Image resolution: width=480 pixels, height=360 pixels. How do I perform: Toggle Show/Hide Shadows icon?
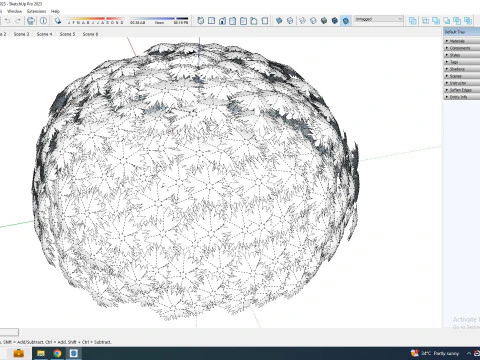pos(58,21)
